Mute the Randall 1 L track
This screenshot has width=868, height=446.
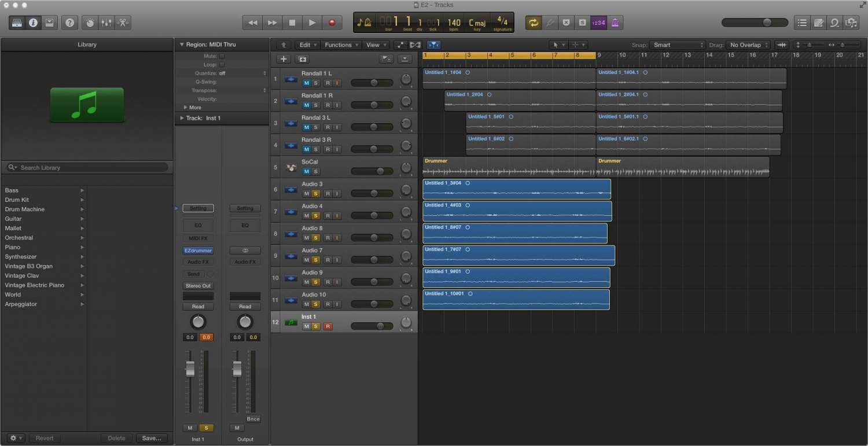306,83
